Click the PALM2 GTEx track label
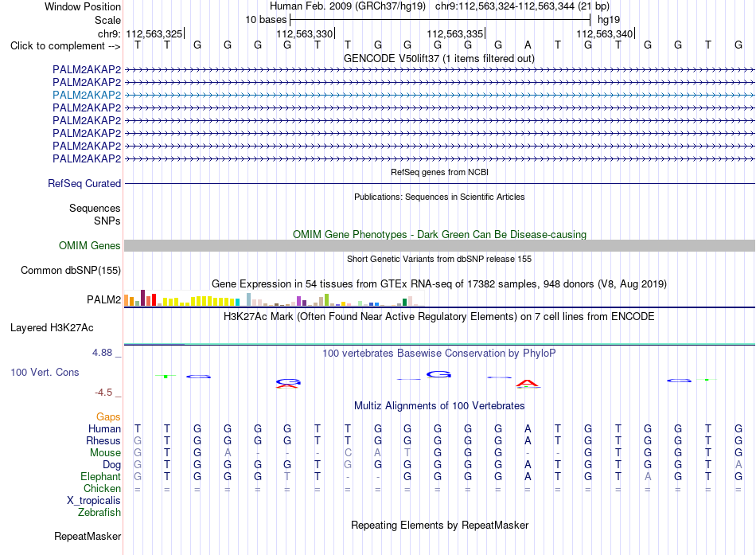 (103, 299)
